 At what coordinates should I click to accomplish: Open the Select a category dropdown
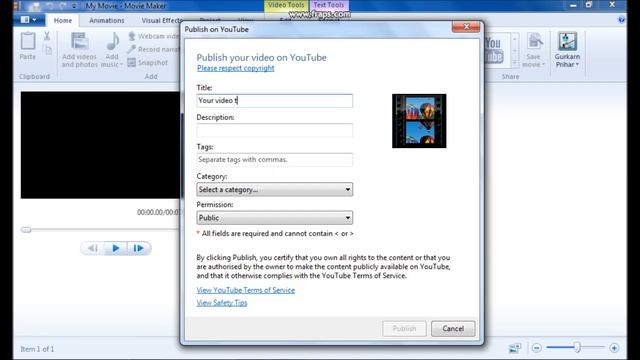(x=274, y=189)
